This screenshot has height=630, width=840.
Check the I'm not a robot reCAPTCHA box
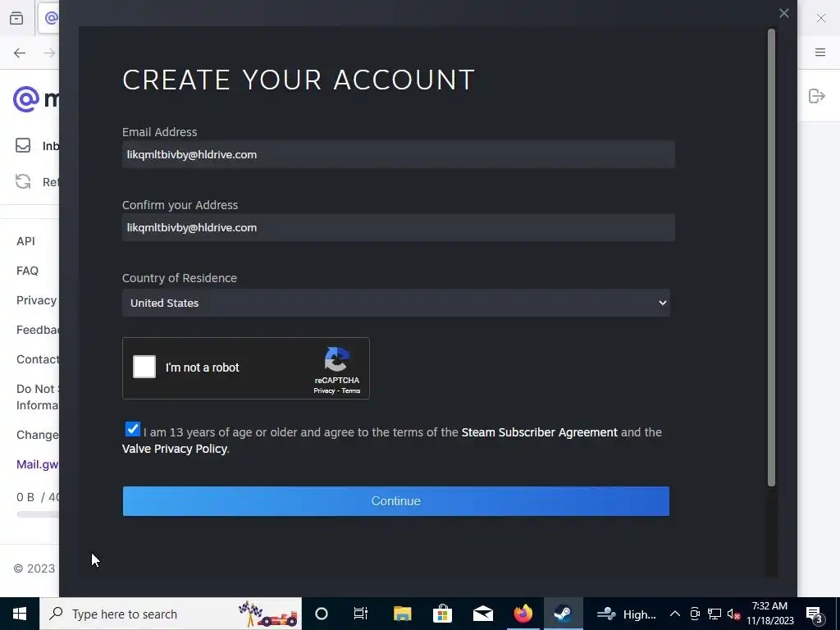click(x=144, y=367)
